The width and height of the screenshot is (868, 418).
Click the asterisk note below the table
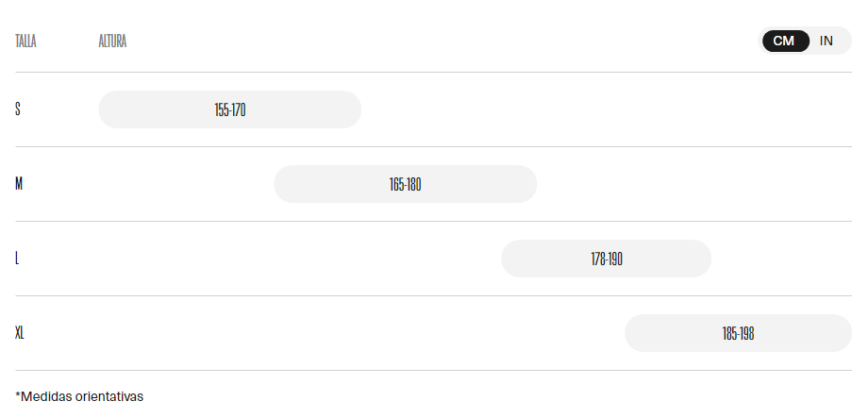coord(79,396)
